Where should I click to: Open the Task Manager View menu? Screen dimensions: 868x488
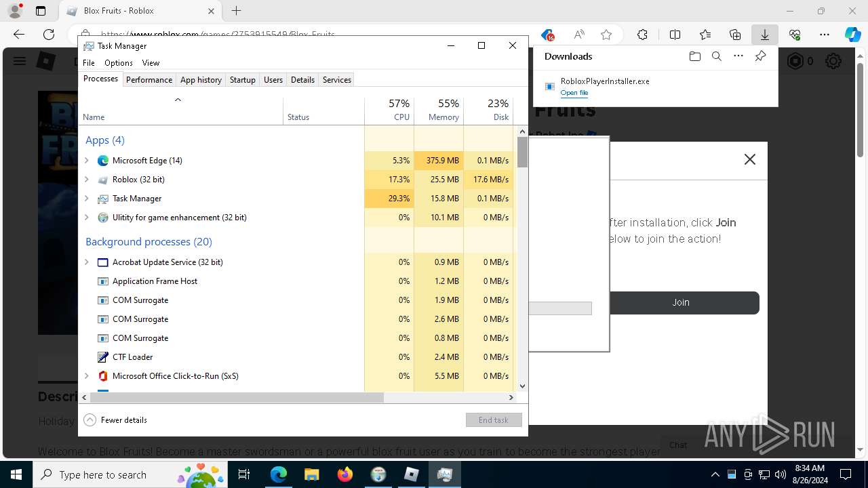151,63
